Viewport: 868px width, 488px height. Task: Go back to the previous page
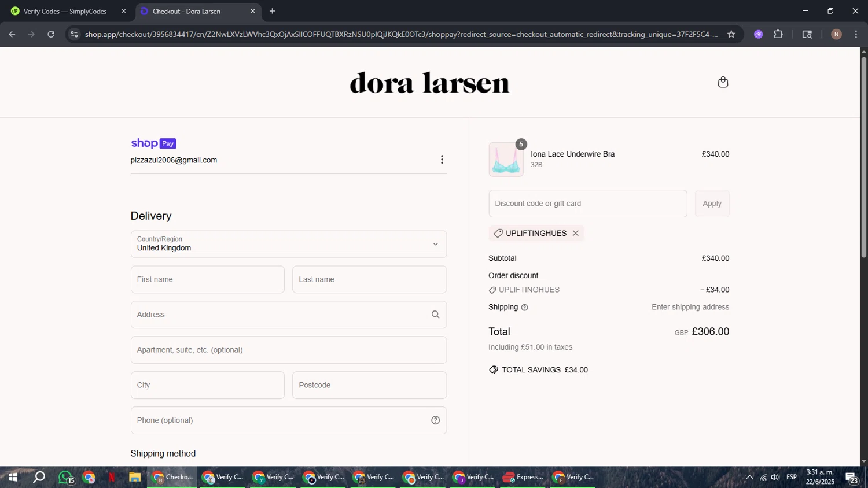click(x=12, y=34)
